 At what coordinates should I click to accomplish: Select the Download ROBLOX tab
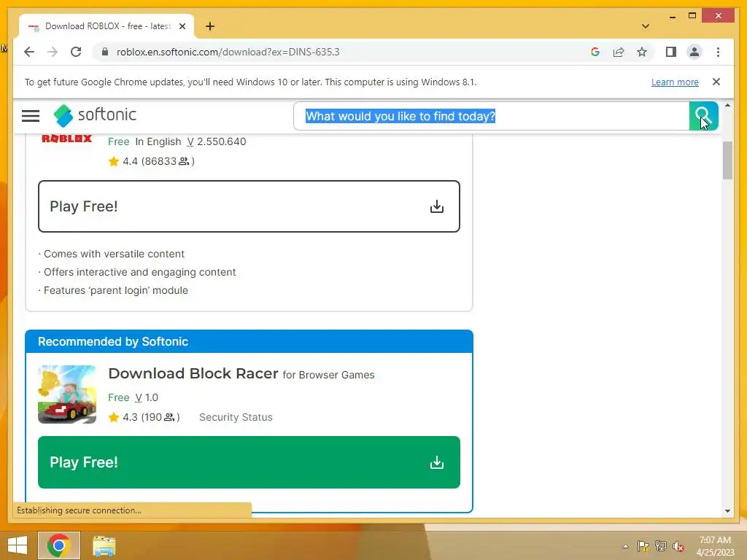point(107,26)
